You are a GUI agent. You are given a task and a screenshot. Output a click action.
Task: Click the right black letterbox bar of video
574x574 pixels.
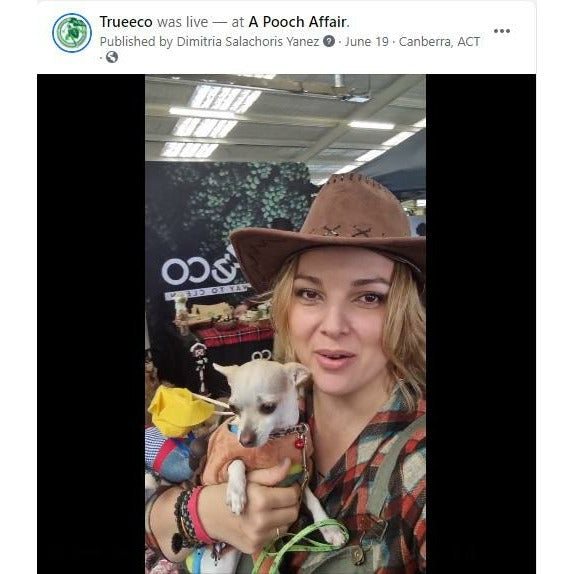tap(481, 324)
